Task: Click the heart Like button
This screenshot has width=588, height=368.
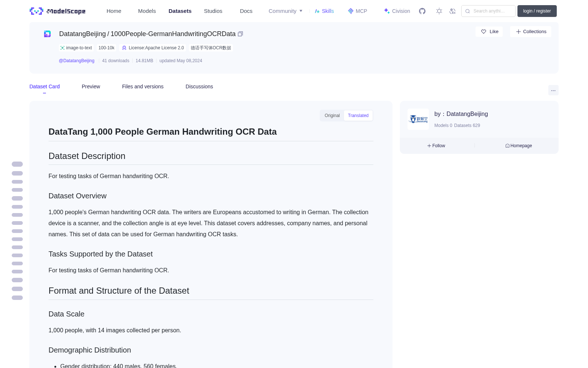Action: point(489,32)
